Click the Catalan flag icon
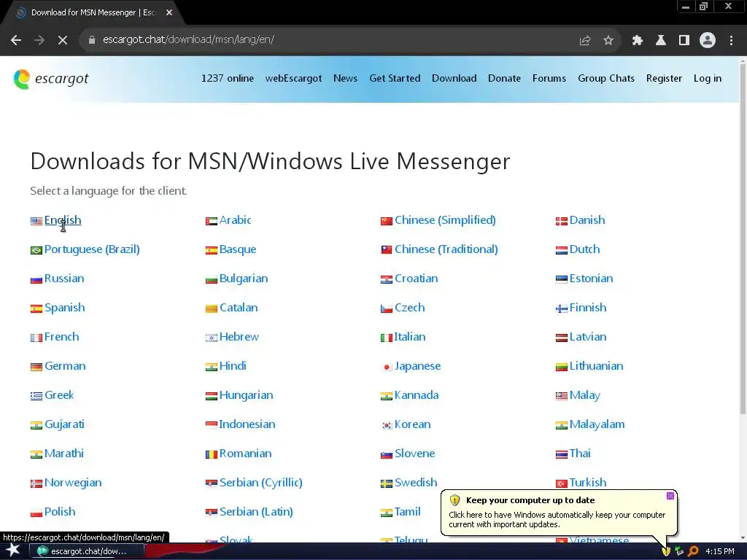 (211, 308)
